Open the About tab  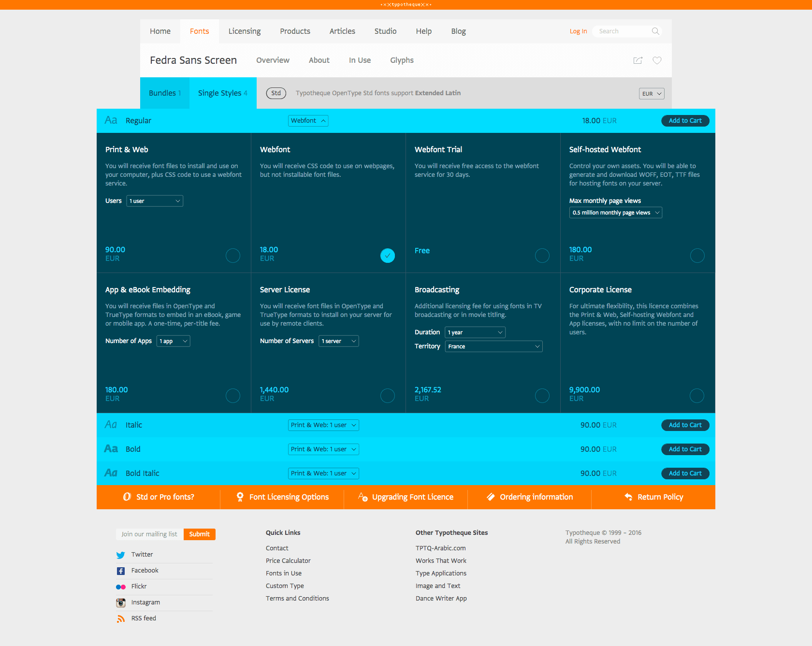click(x=319, y=60)
